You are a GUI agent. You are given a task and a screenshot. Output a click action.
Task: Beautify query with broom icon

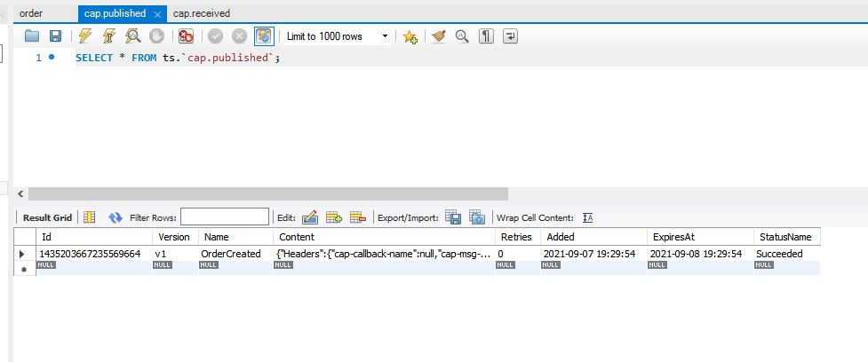(439, 36)
